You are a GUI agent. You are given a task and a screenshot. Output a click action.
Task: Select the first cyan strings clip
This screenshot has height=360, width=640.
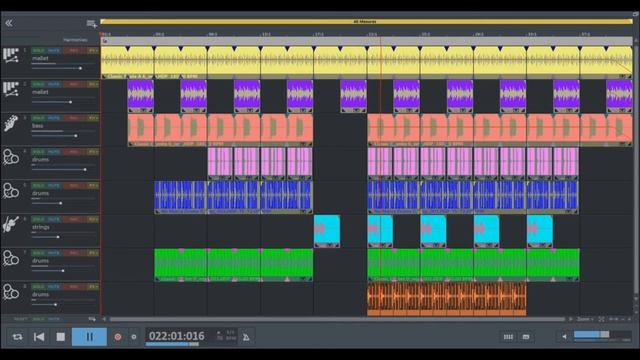coord(327,231)
